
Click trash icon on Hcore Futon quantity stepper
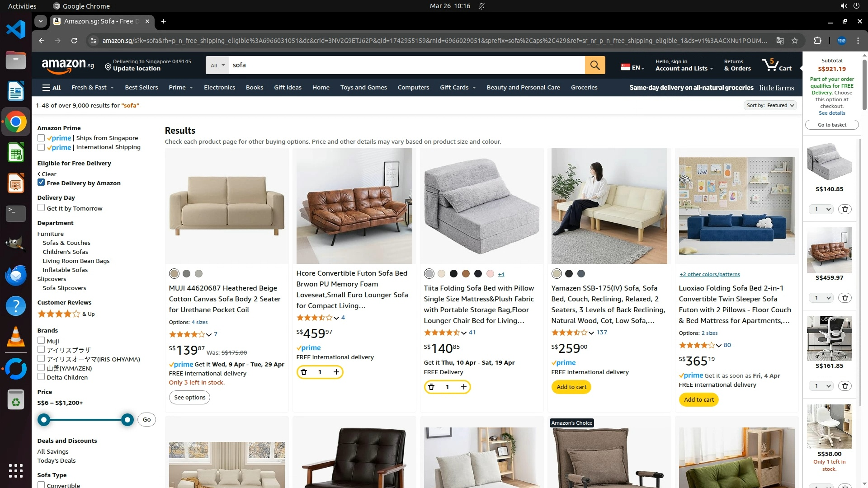[x=304, y=372]
